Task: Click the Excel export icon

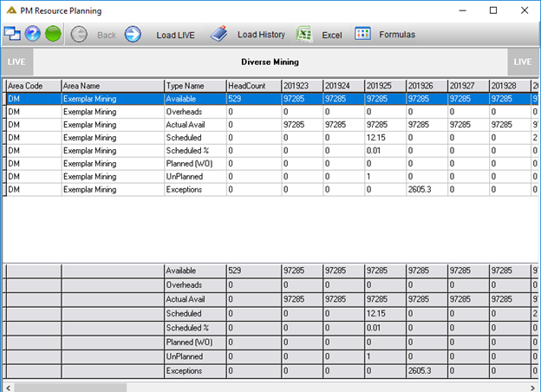Action: [304, 34]
